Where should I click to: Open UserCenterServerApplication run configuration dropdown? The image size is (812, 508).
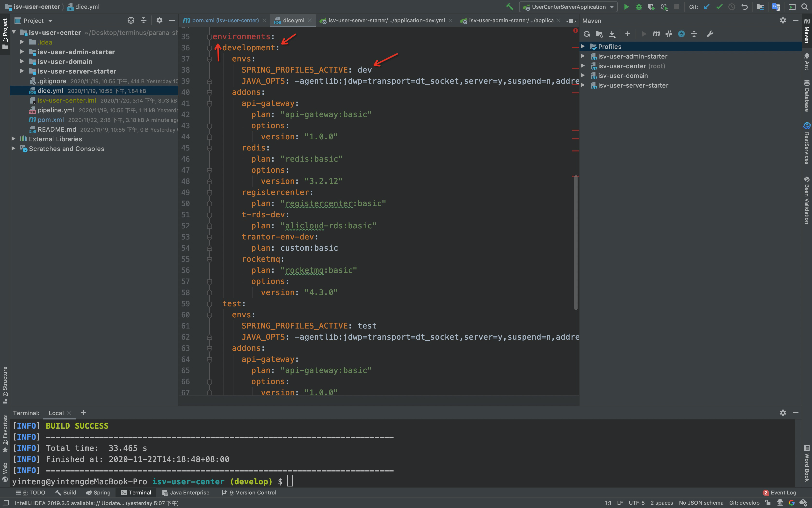tap(568, 7)
